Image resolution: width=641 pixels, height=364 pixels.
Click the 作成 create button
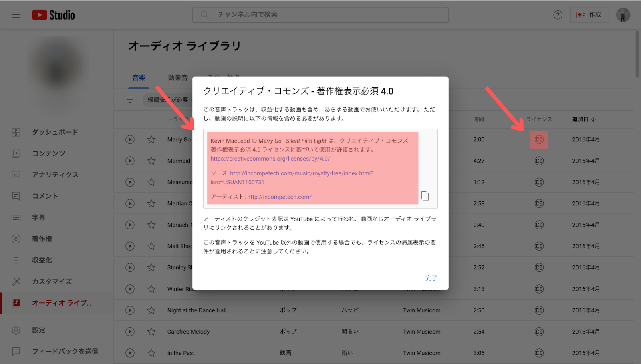point(589,15)
